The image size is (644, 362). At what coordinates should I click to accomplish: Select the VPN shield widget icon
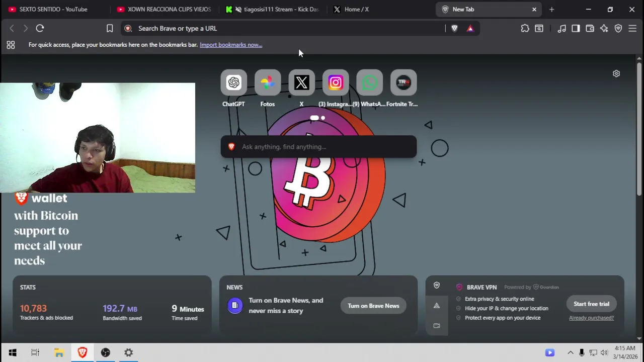pos(437,286)
